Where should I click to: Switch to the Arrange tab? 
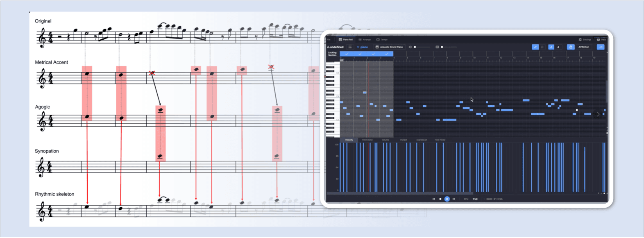click(365, 40)
